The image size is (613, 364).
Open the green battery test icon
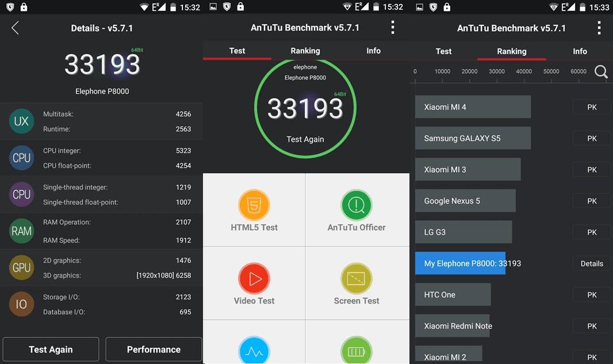coord(356,350)
